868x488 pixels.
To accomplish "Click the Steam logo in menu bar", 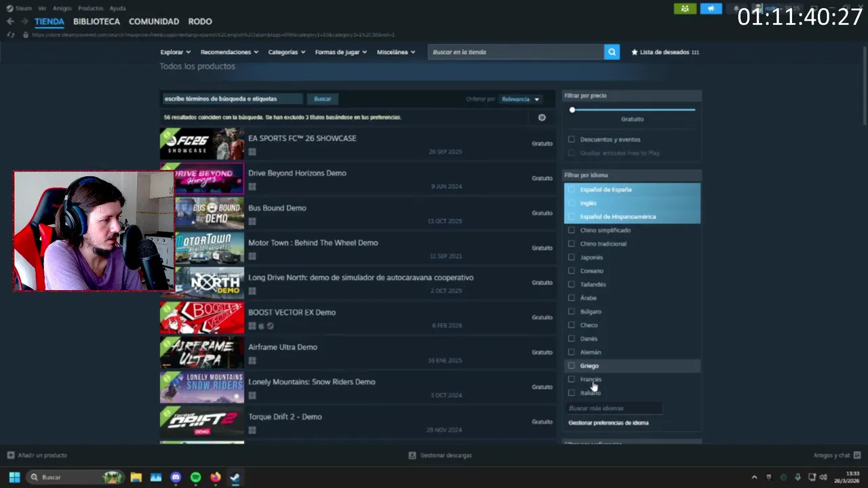I will tap(9, 8).
